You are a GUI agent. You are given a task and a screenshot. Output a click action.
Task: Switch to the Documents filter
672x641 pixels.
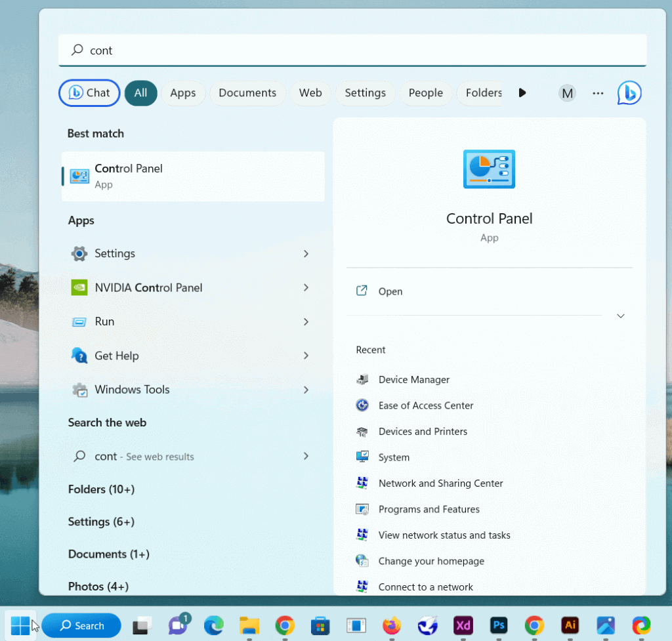coord(247,93)
